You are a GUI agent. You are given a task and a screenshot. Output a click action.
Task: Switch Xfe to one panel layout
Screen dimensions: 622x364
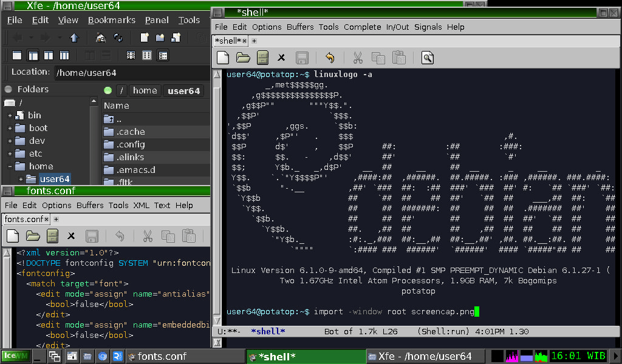click(x=17, y=56)
